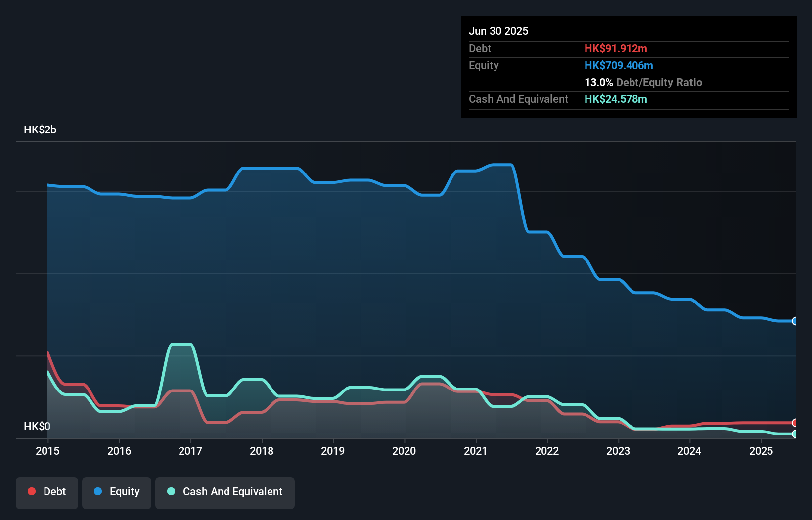The height and width of the screenshot is (520, 812).
Task: Select the teal Cash endpoint marker on chart
Action: point(795,433)
